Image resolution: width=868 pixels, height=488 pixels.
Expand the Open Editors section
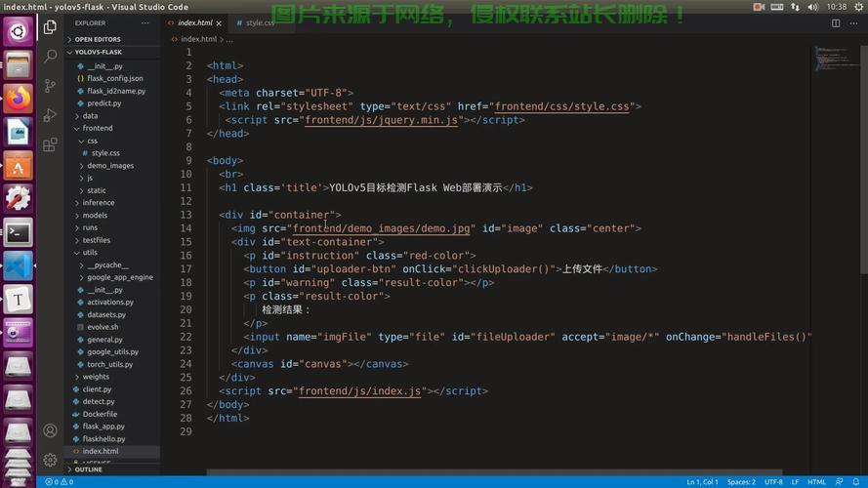tap(98, 39)
